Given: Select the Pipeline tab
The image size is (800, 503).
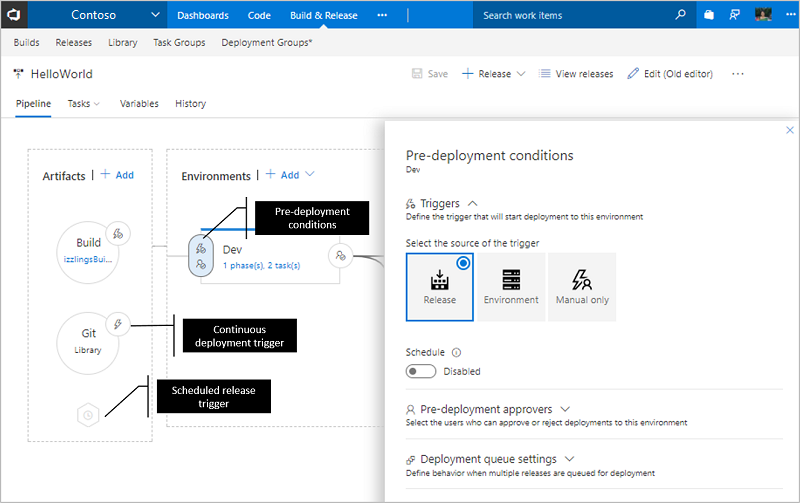Looking at the screenshot, I should pos(33,104).
